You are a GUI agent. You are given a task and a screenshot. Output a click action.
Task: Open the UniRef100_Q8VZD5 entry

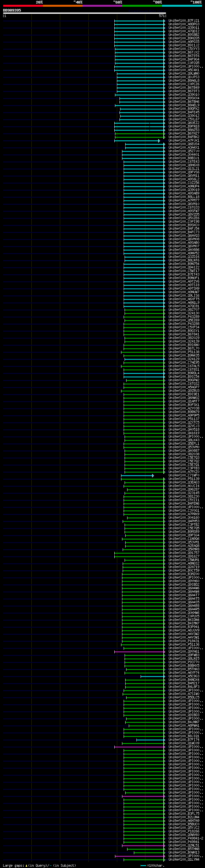pyautogui.click(x=184, y=215)
